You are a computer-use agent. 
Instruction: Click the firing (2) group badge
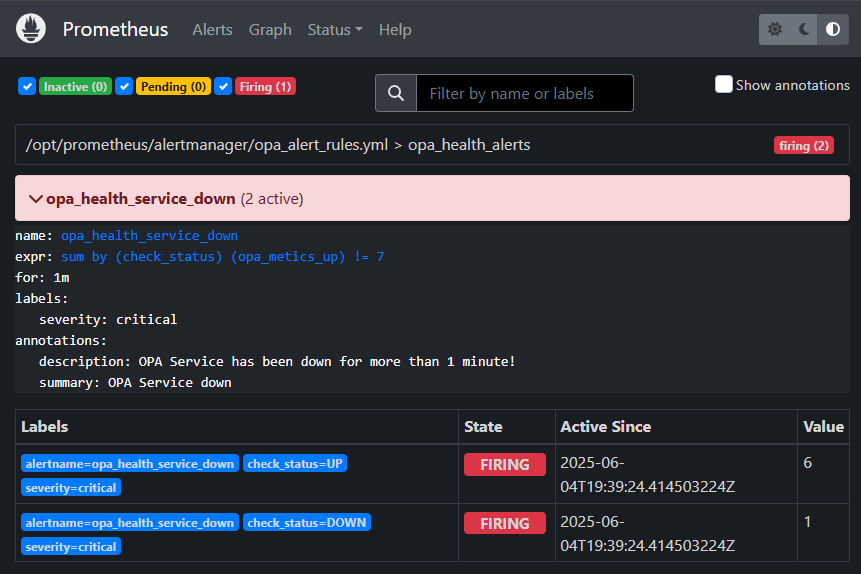pos(804,146)
